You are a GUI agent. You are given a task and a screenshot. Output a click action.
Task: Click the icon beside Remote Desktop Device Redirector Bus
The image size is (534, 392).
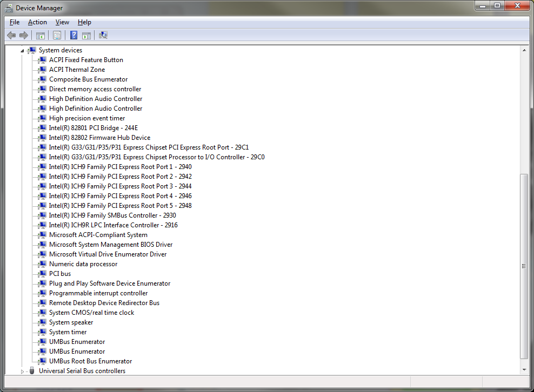click(43, 303)
